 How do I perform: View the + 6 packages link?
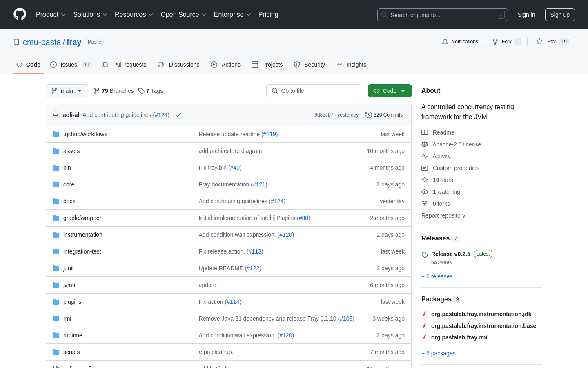tap(439, 353)
